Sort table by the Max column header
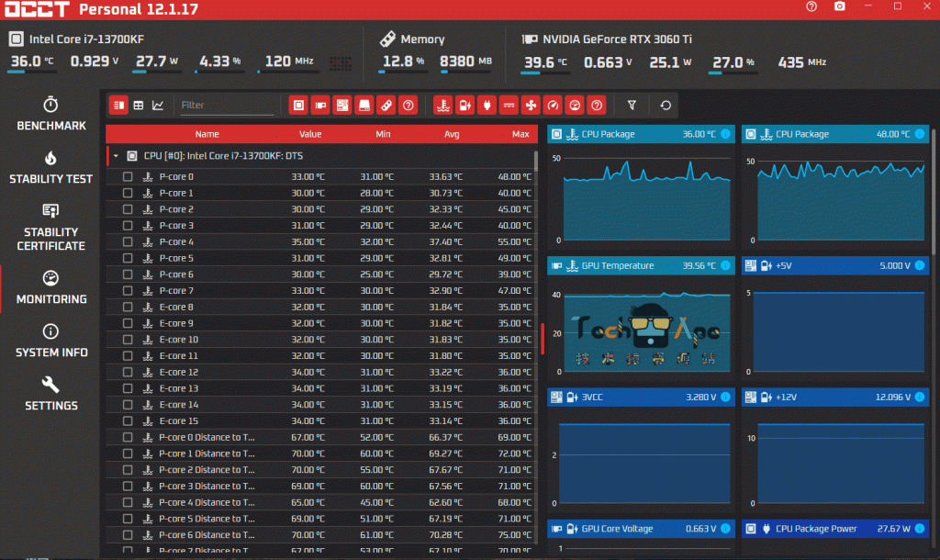Viewport: 940px width, 560px height. point(520,134)
